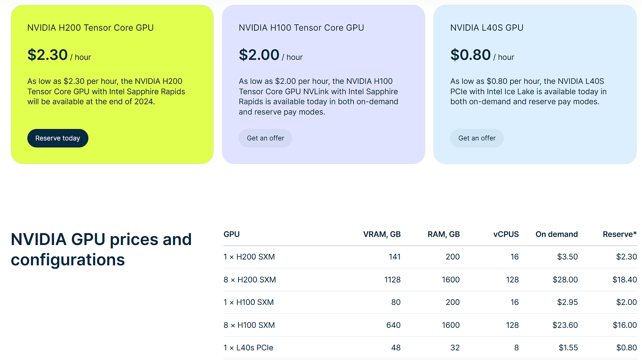The height and width of the screenshot is (364, 642).
Task: Click the 32 RAM value for L40s
Action: [455, 348]
